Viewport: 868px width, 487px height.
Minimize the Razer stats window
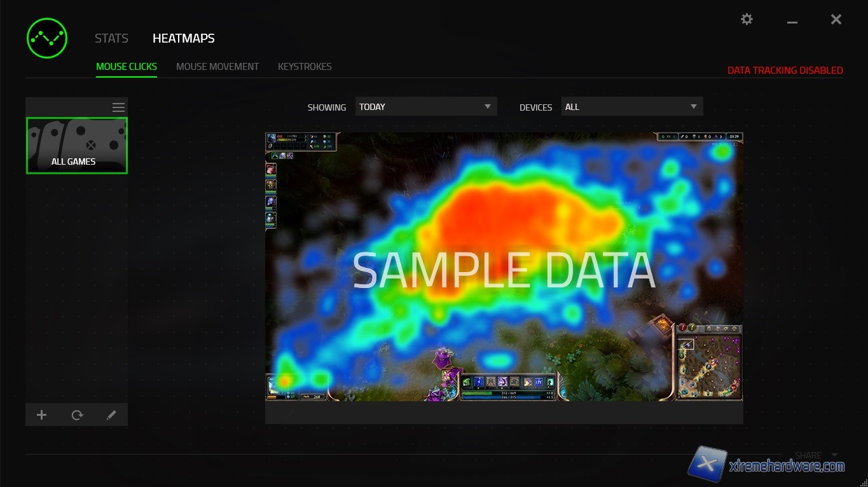click(x=792, y=21)
